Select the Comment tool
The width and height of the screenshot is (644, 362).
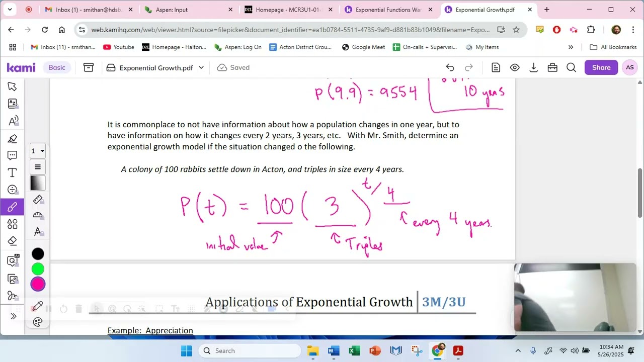13,155
